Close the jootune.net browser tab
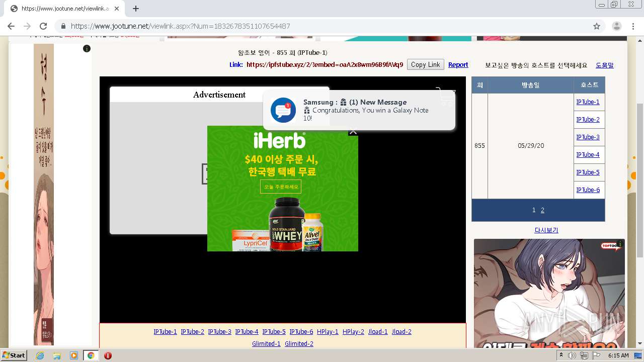Screen dimensions: 644x362 [x=117, y=9]
